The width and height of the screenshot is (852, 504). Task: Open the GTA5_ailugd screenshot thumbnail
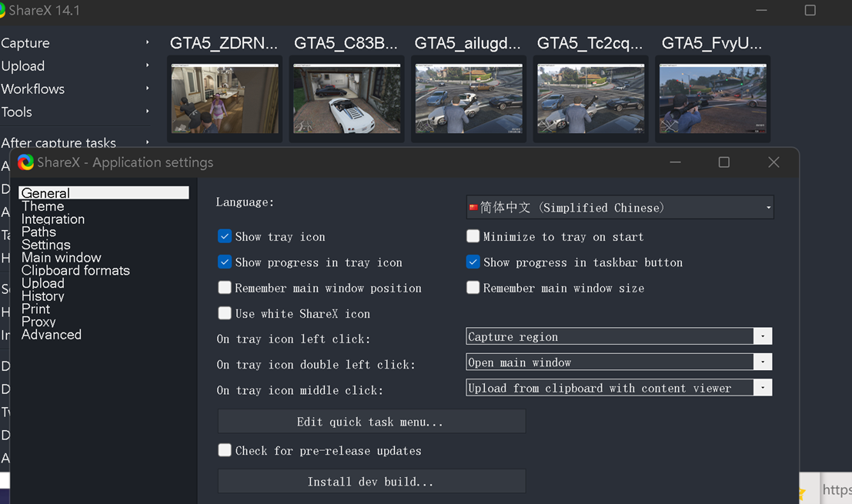point(469,98)
